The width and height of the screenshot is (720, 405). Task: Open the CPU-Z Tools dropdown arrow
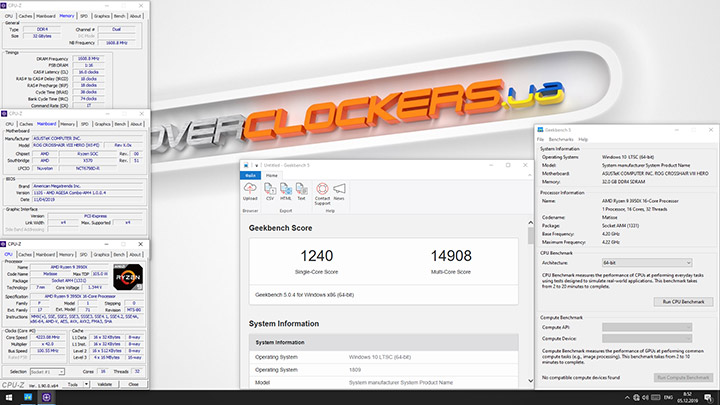point(86,384)
